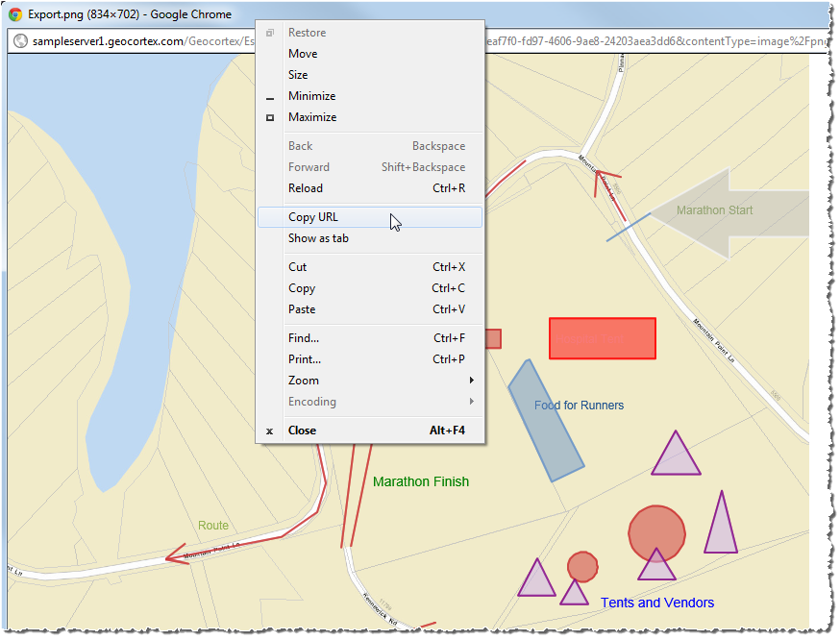Screen dimensions: 840x640
Task: Choose Minimize from the window menu
Action: click(x=311, y=96)
